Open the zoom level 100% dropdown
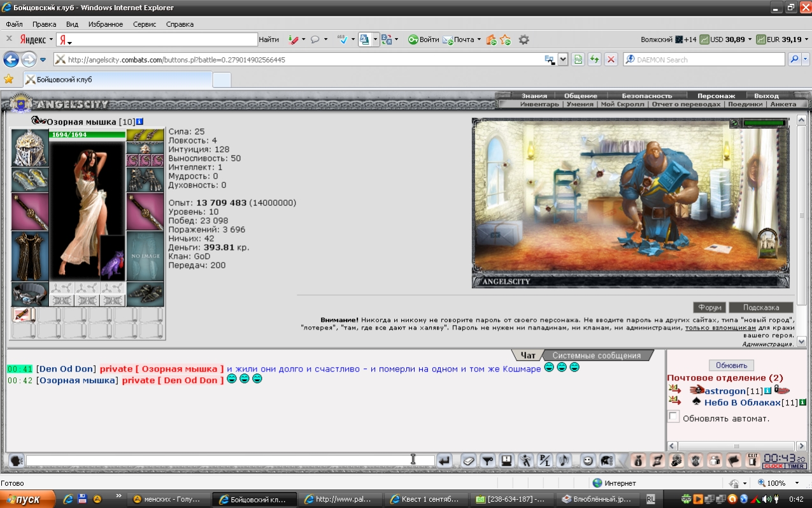Image resolution: width=812 pixels, height=508 pixels. coord(797,483)
